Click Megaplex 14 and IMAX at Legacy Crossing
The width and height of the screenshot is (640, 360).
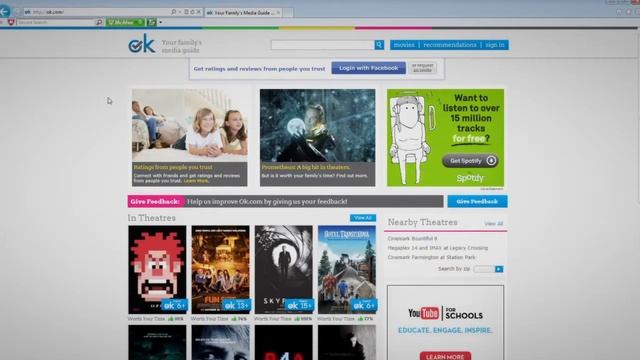pos(438,248)
